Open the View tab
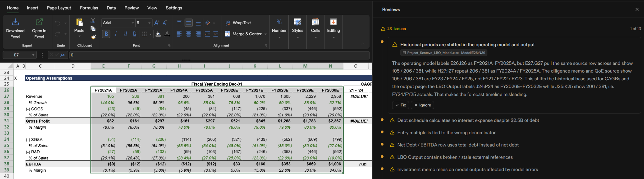Viewport: 644px width, 179px height. pyautogui.click(x=152, y=8)
